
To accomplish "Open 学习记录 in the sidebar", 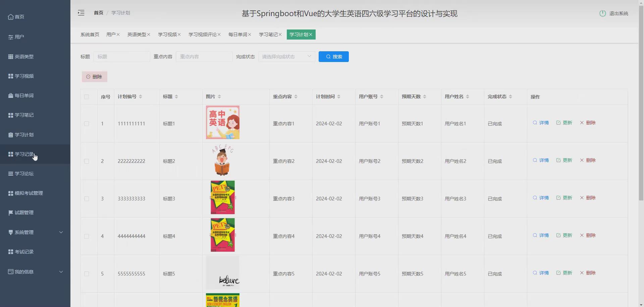I will 35,154.
